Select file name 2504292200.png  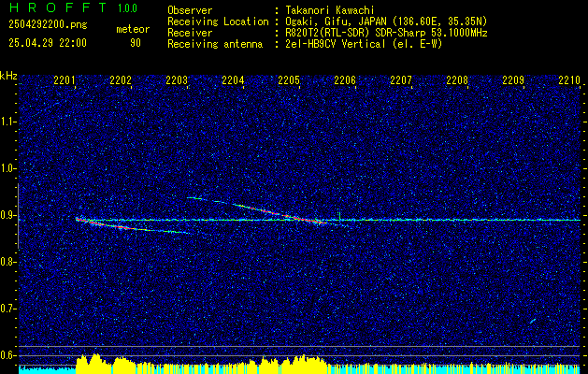[x=48, y=25]
